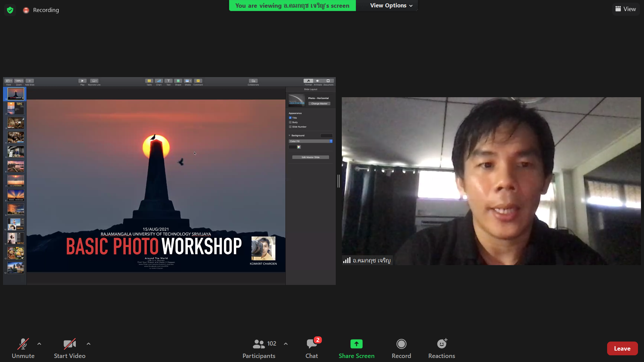Click signal strength icon beside speaker name
This screenshot has width=644, height=362.
coord(347,260)
